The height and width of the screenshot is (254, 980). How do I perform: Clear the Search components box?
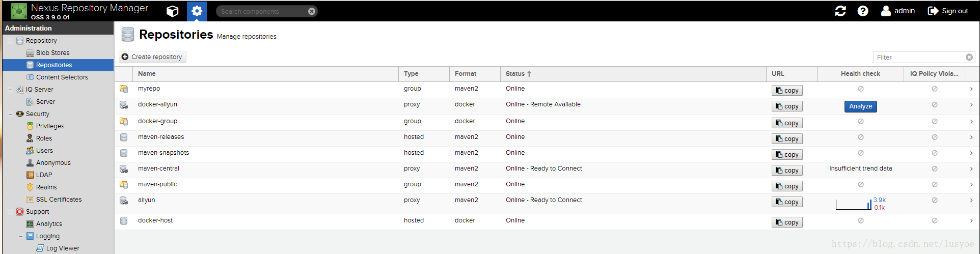(x=312, y=11)
